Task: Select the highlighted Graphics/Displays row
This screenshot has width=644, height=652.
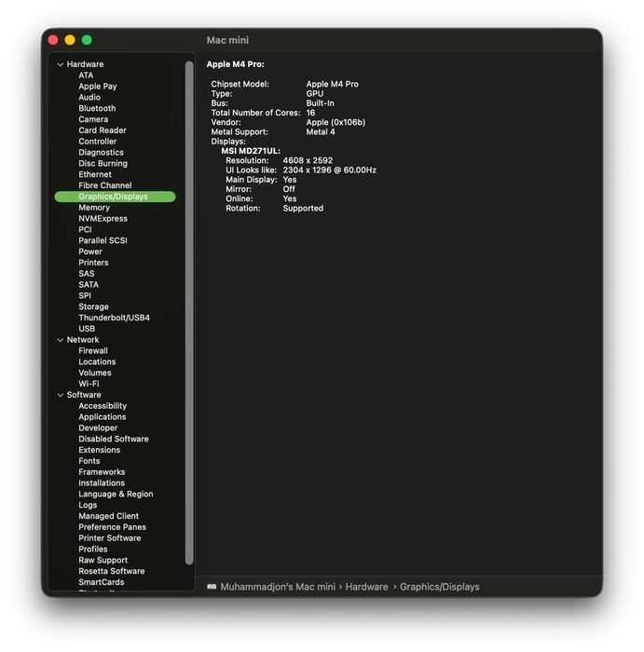Action: click(x=115, y=197)
